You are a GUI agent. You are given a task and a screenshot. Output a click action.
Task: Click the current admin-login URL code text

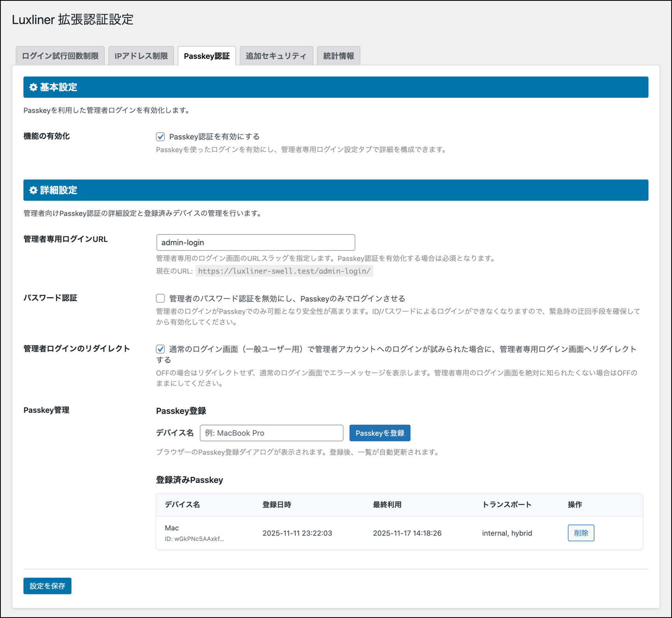point(284,271)
